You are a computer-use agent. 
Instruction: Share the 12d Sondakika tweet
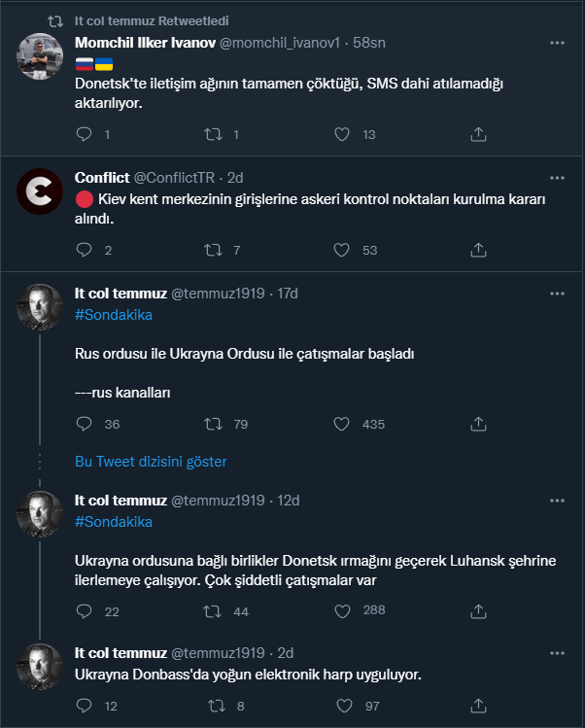click(478, 611)
